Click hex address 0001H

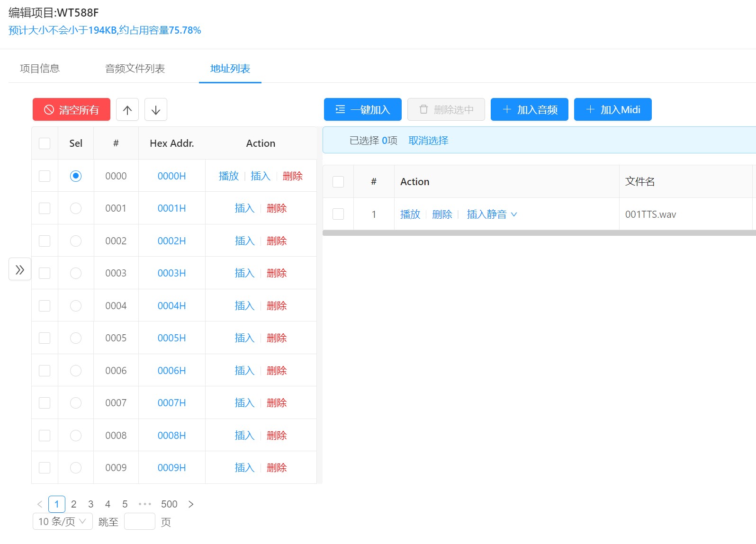click(171, 208)
